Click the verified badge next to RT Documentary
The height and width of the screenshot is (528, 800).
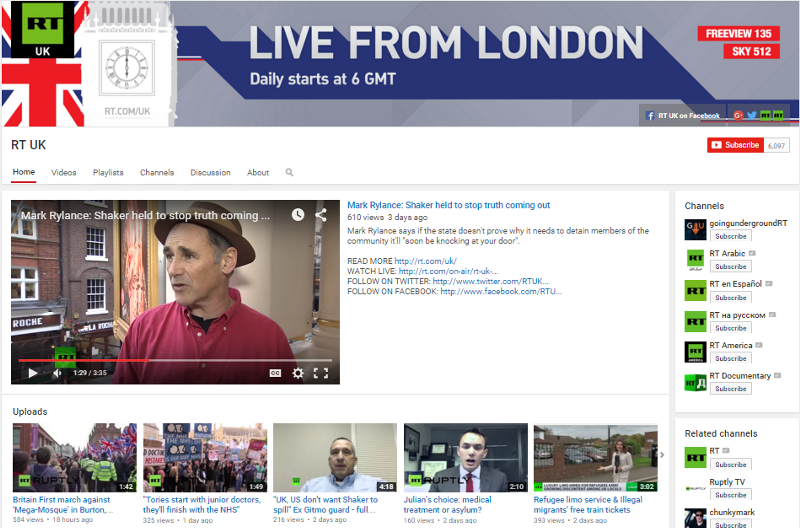[x=778, y=375]
